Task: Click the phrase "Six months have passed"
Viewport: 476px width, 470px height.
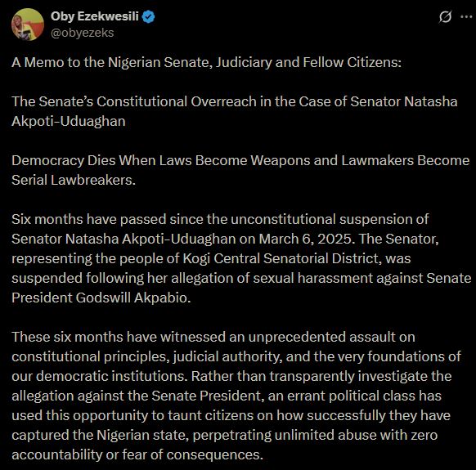Action: [89, 219]
